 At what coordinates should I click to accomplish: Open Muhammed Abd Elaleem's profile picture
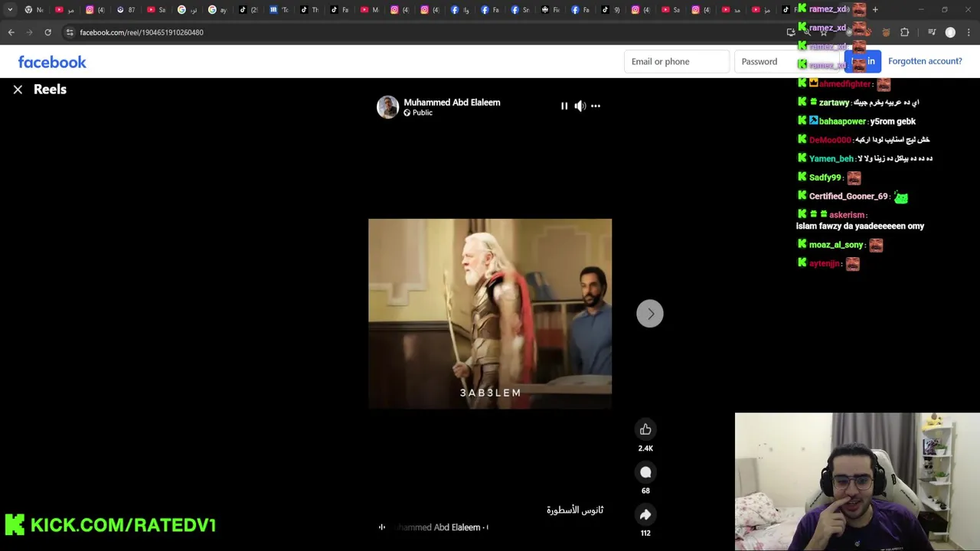387,107
